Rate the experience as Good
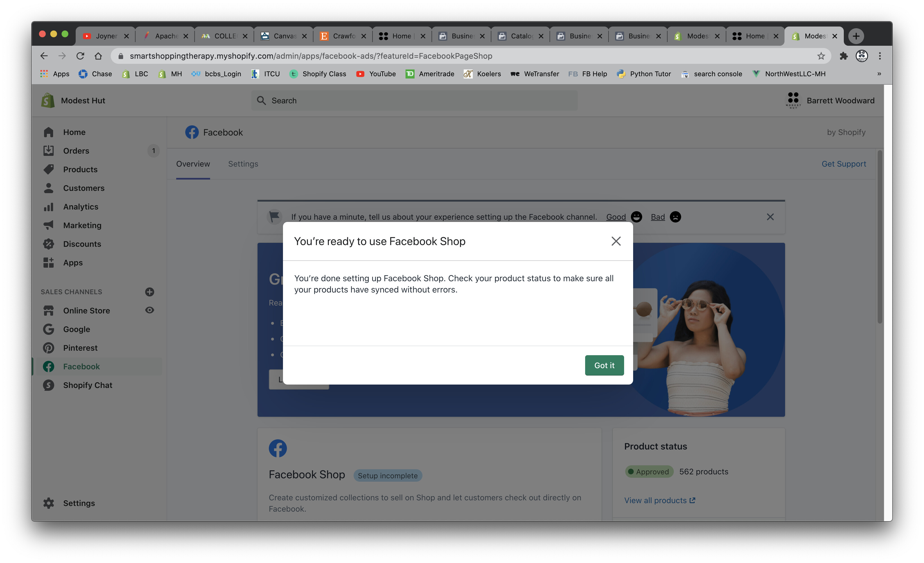The image size is (924, 563). pyautogui.click(x=616, y=217)
